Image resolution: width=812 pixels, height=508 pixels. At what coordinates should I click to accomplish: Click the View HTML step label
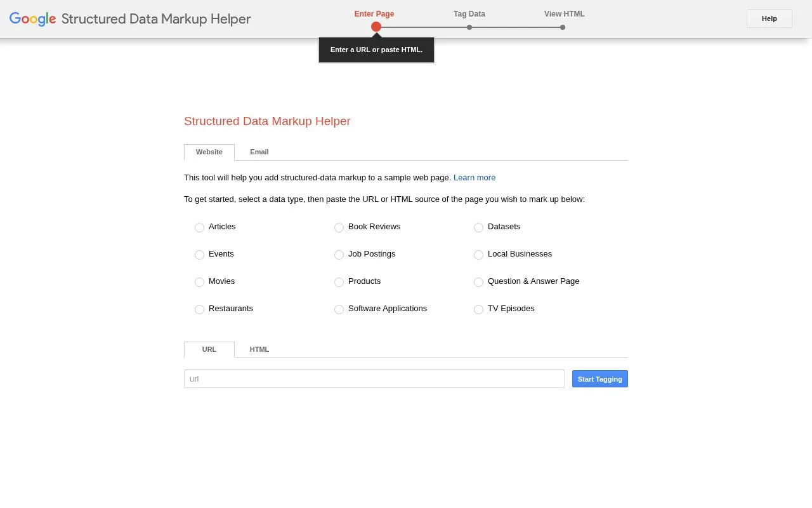[565, 14]
